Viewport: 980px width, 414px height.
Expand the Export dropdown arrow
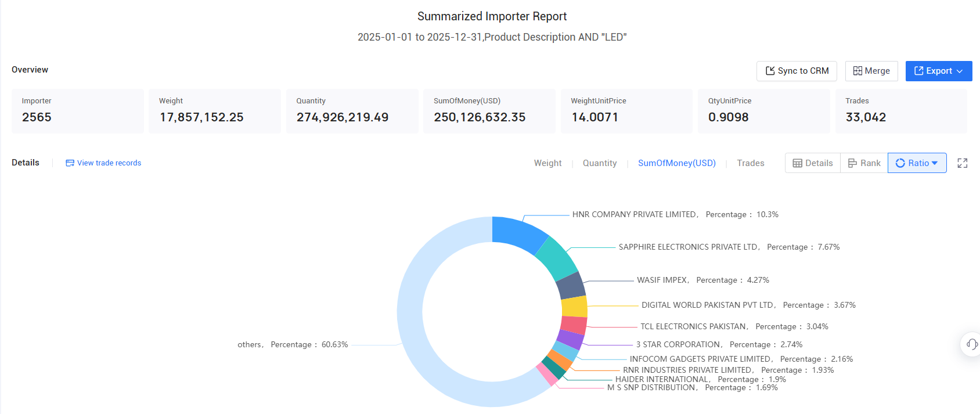(x=960, y=71)
